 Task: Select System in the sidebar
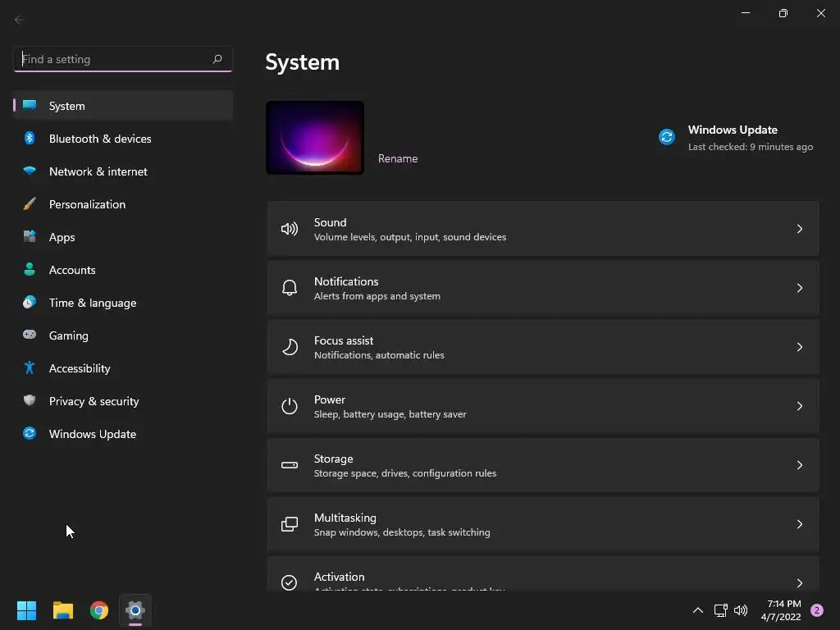click(123, 106)
